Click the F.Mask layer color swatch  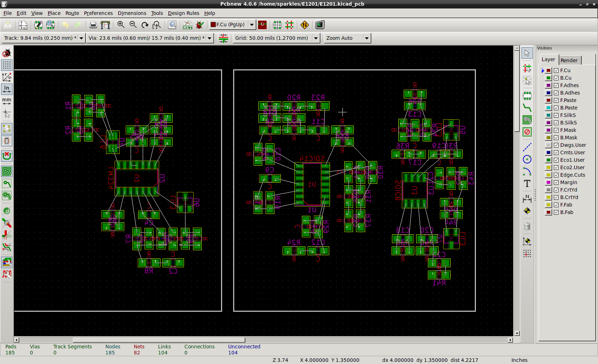click(x=549, y=130)
